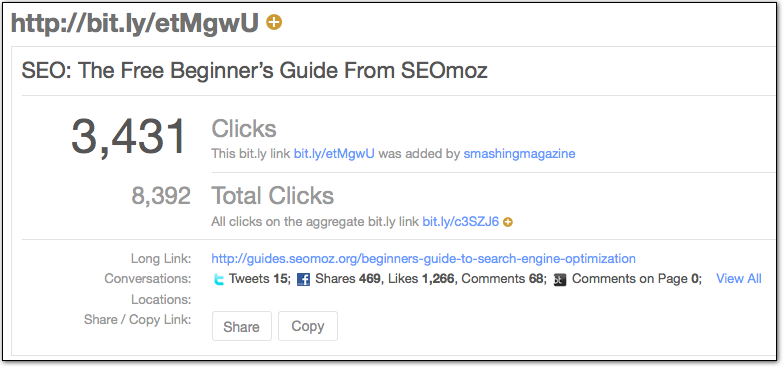
Task: Open the bit.ly/etMgwU link in Clicks description
Action: click(x=334, y=153)
